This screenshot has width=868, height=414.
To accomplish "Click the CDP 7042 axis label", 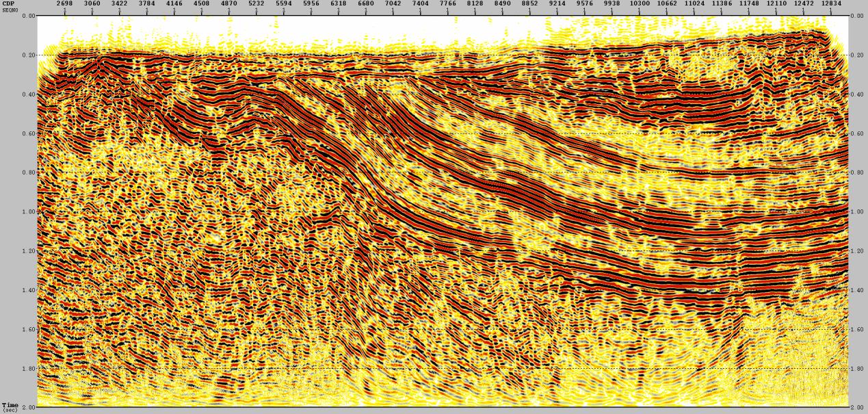I will tap(393, 3).
